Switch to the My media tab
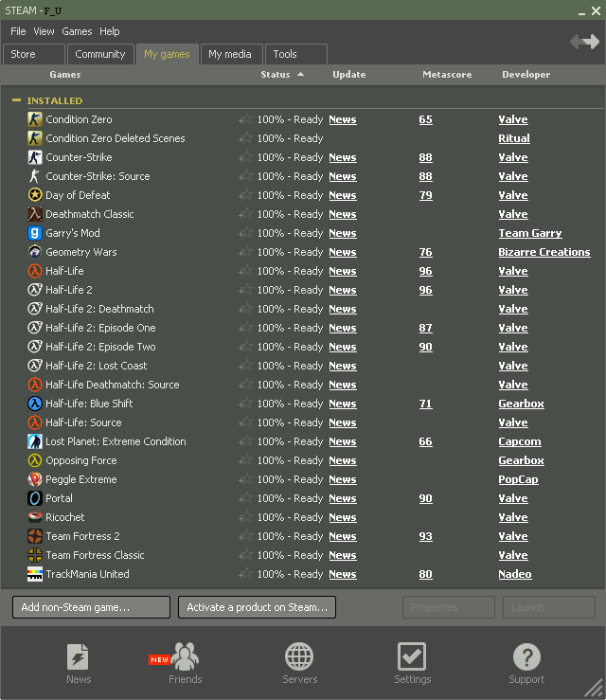 (231, 54)
